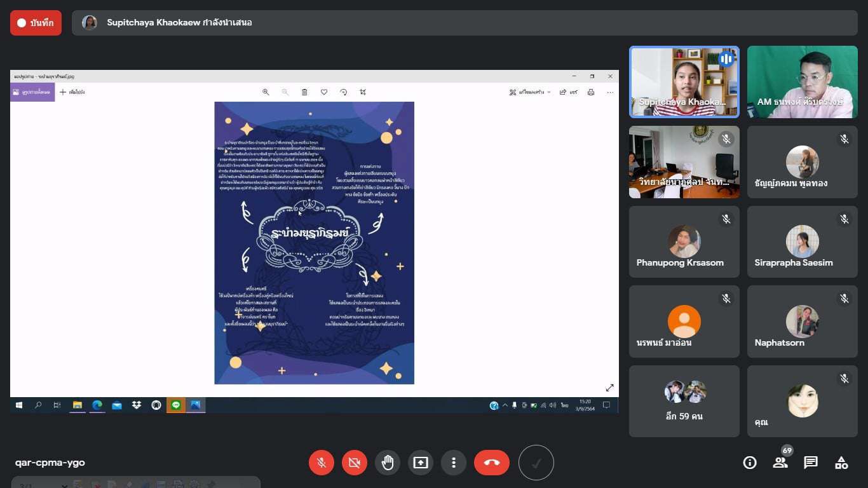
Task: Expand the shared presentation to full screen
Action: (609, 388)
